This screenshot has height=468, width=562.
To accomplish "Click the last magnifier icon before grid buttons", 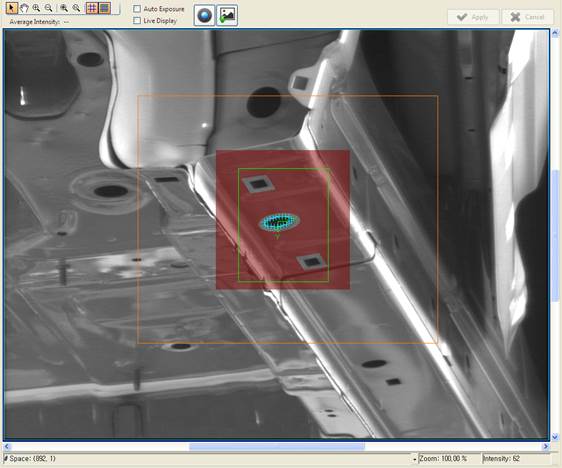I will [76, 8].
